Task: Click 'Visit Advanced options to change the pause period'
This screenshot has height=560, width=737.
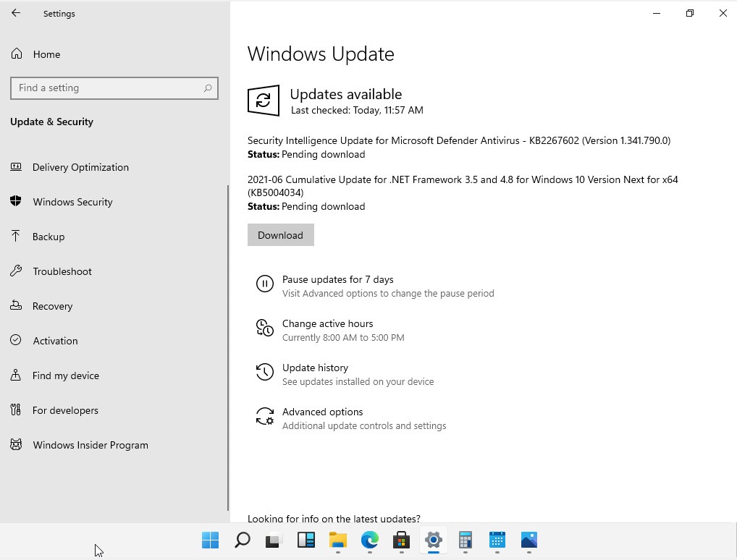Action: coord(388,294)
